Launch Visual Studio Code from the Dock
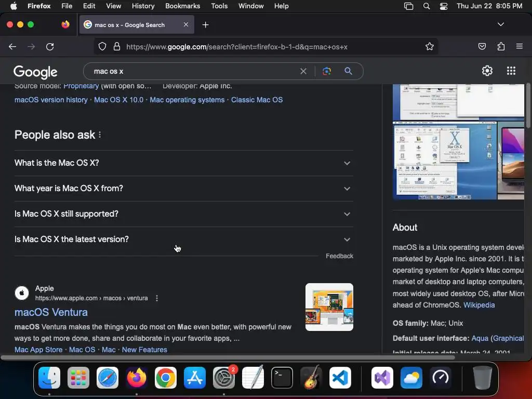 coord(340,378)
